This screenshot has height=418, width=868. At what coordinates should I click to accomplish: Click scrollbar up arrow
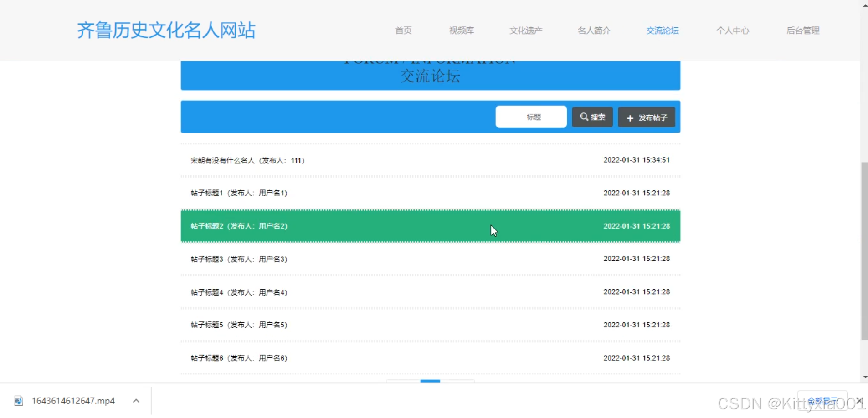tap(864, 5)
